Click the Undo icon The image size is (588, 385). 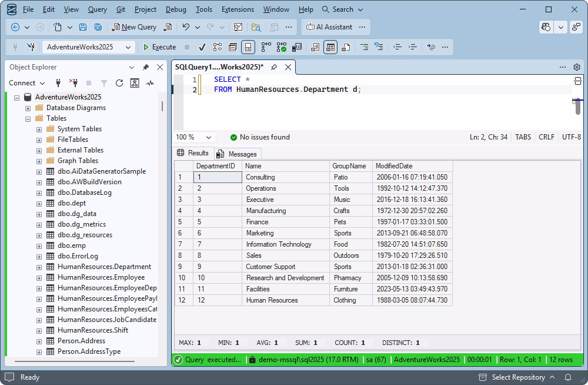[186, 27]
